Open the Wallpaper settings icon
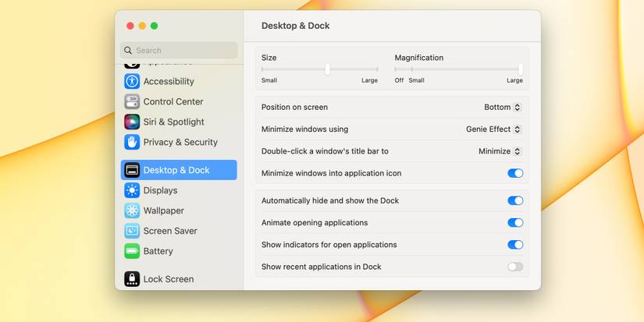This screenshot has width=644, height=322. coord(132,211)
